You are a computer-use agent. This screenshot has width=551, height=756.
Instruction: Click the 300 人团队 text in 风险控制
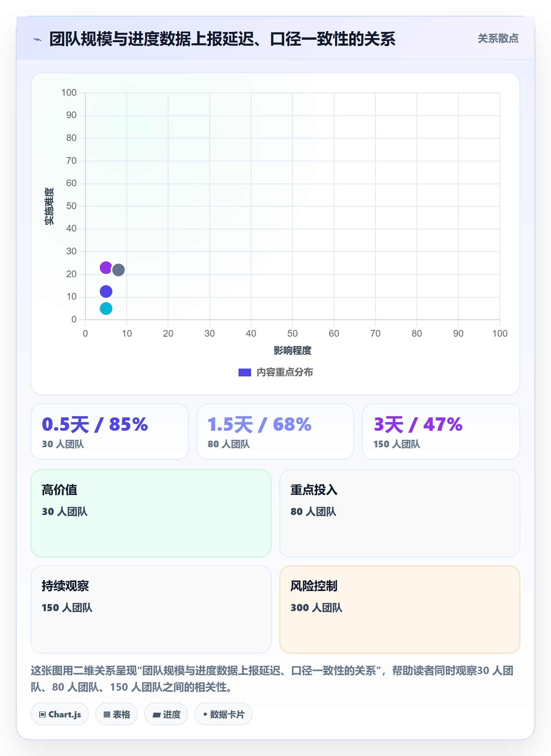[x=316, y=608]
